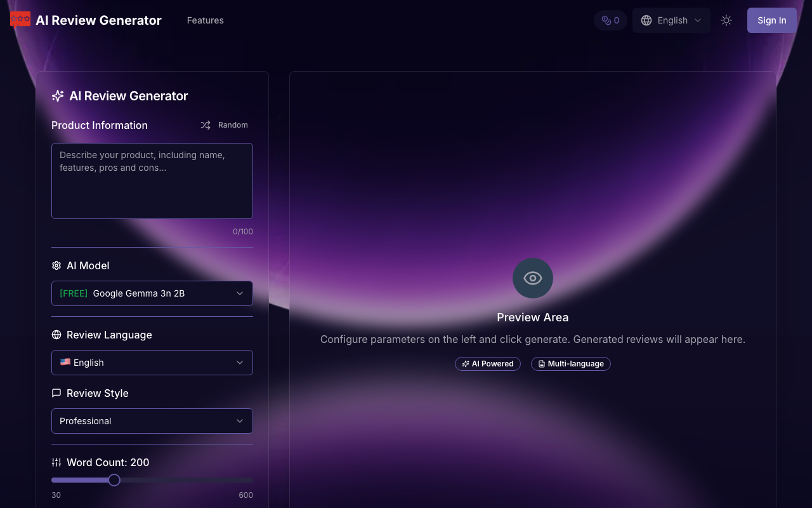Click the gear icon next to AI Model
Viewport: 812px width, 508px height.
click(56, 265)
